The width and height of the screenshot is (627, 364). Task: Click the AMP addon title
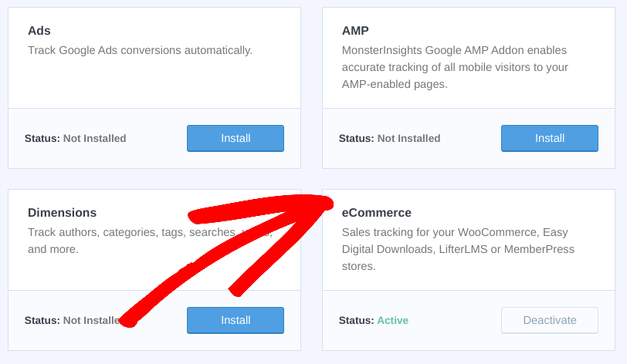point(355,31)
